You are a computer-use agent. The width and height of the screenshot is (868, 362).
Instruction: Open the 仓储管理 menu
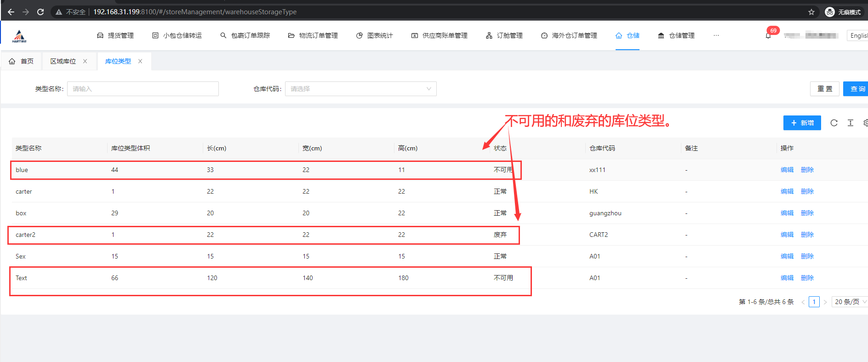(x=676, y=35)
